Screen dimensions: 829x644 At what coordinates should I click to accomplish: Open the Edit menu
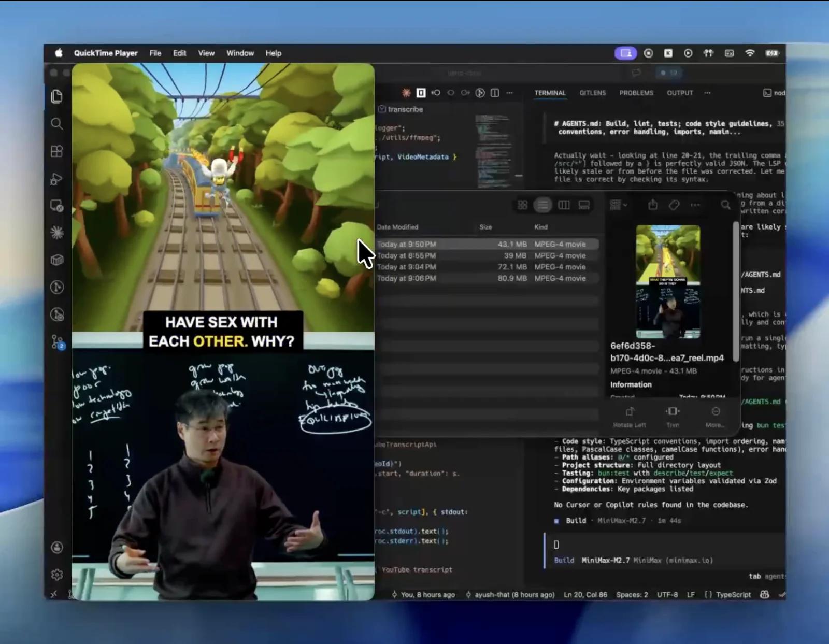(x=180, y=53)
